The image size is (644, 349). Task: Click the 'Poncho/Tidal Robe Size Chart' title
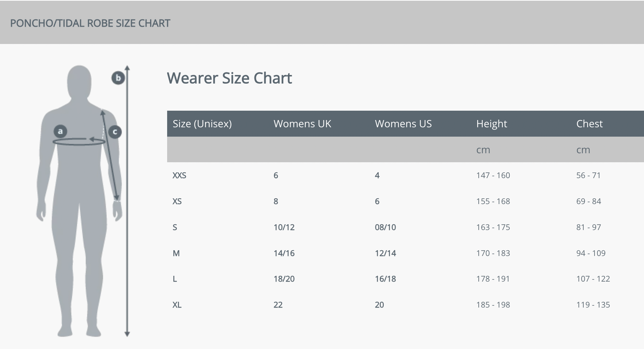90,23
